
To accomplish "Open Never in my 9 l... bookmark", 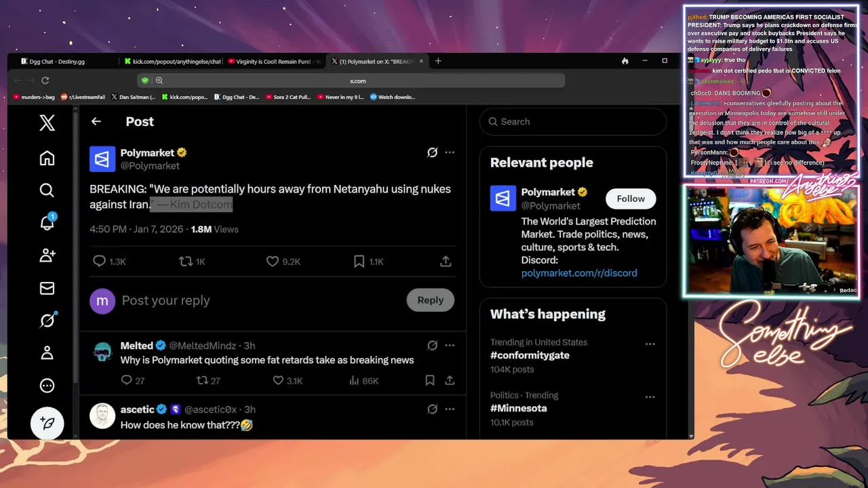I will click(x=341, y=97).
